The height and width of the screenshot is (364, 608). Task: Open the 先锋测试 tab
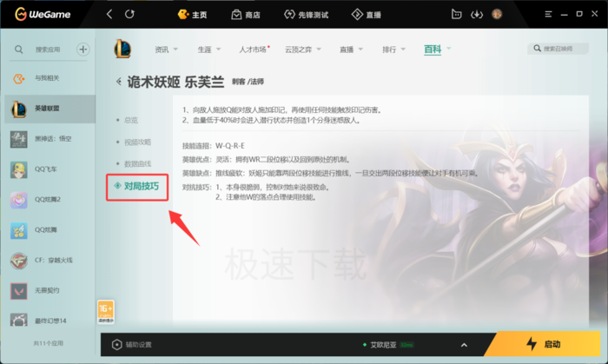[306, 15]
